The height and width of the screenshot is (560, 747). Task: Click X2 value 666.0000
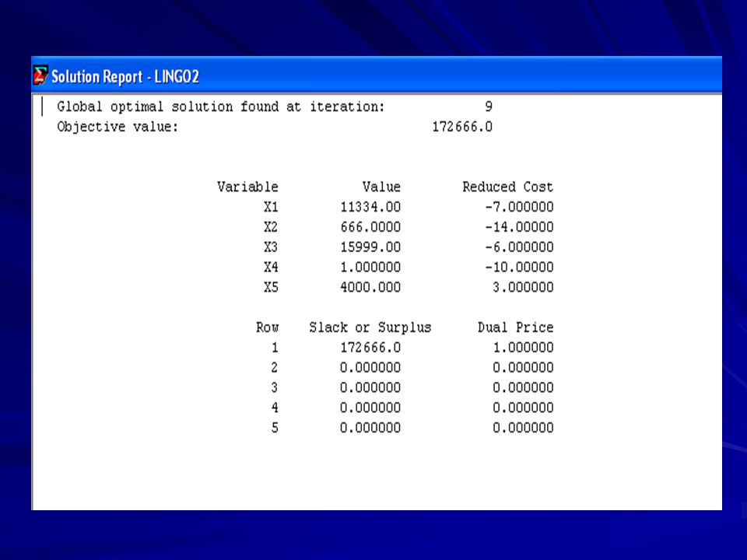370,227
